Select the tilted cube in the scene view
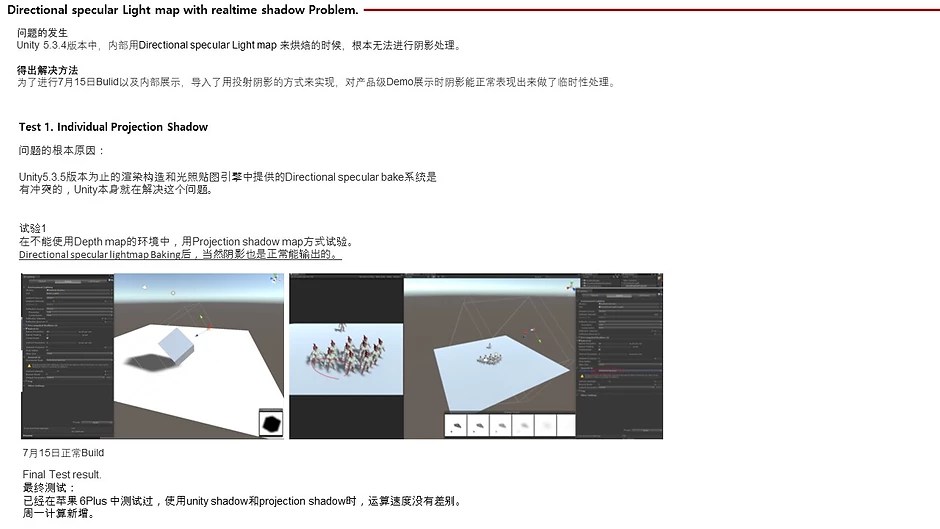This screenshot has height=529, width=940. (x=177, y=344)
